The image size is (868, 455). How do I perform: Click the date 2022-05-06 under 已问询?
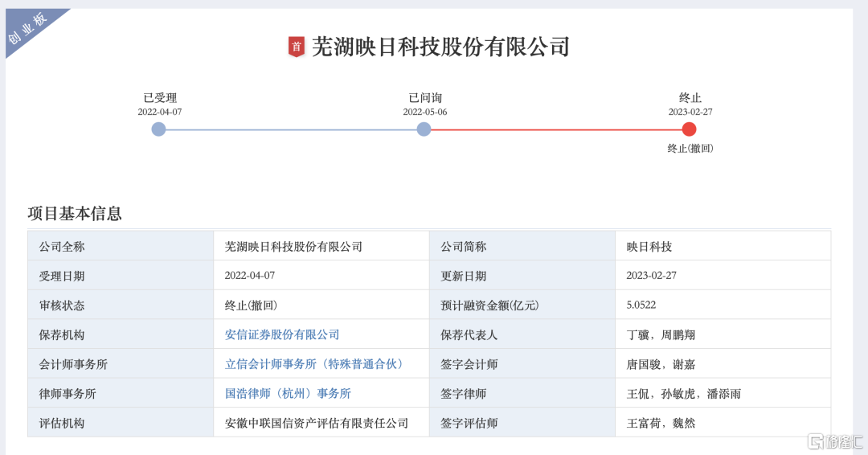425,112
